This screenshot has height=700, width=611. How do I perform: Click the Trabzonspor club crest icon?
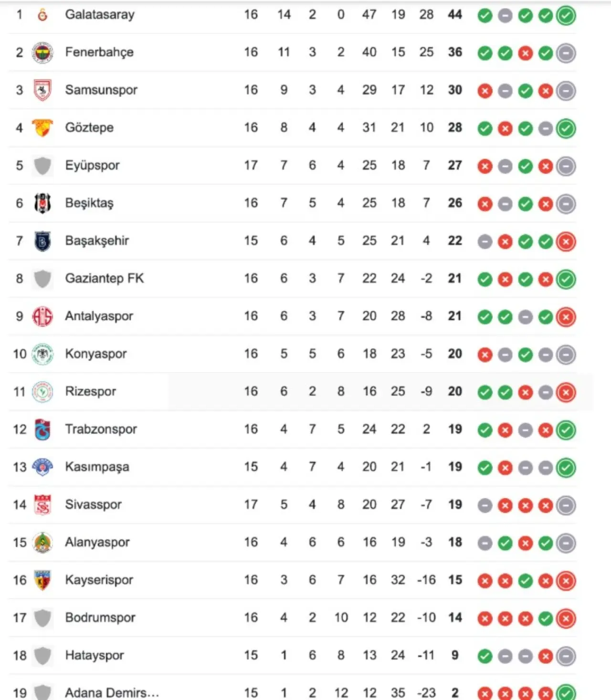point(42,429)
